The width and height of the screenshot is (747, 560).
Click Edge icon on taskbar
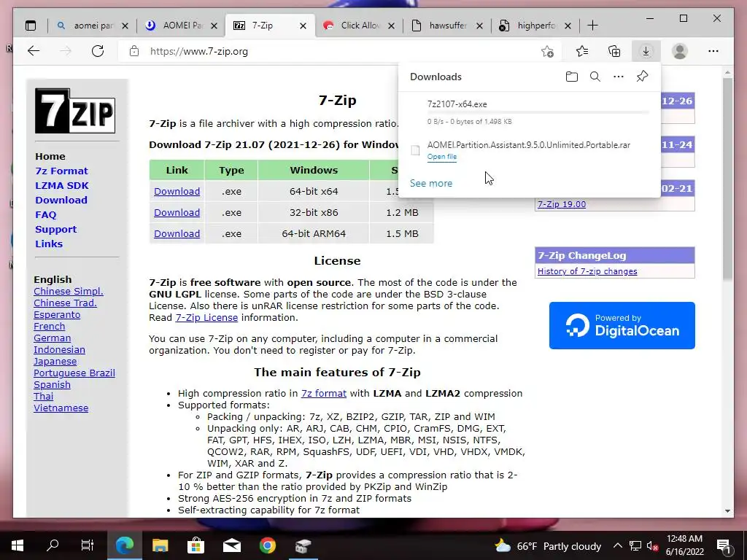(x=124, y=545)
